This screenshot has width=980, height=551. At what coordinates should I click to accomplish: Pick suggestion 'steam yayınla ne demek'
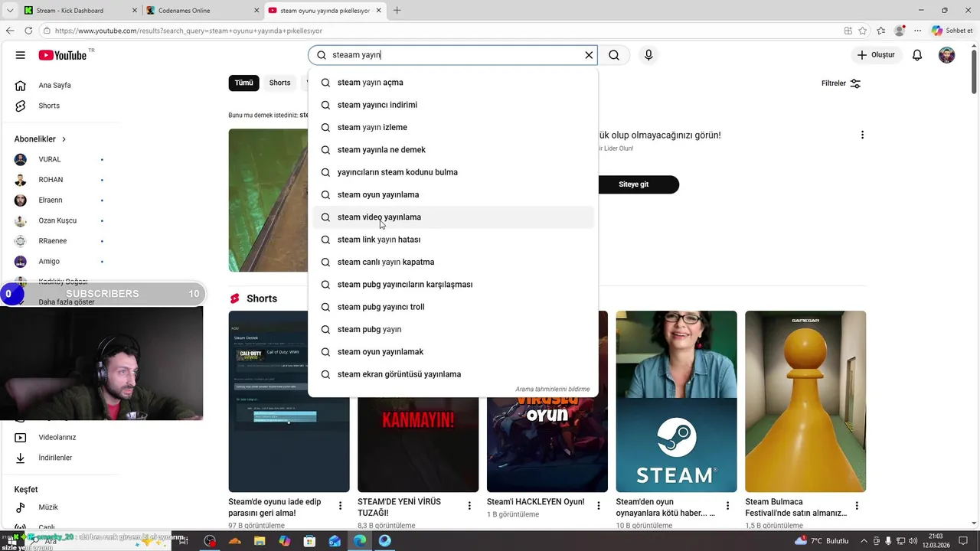[x=452, y=149]
